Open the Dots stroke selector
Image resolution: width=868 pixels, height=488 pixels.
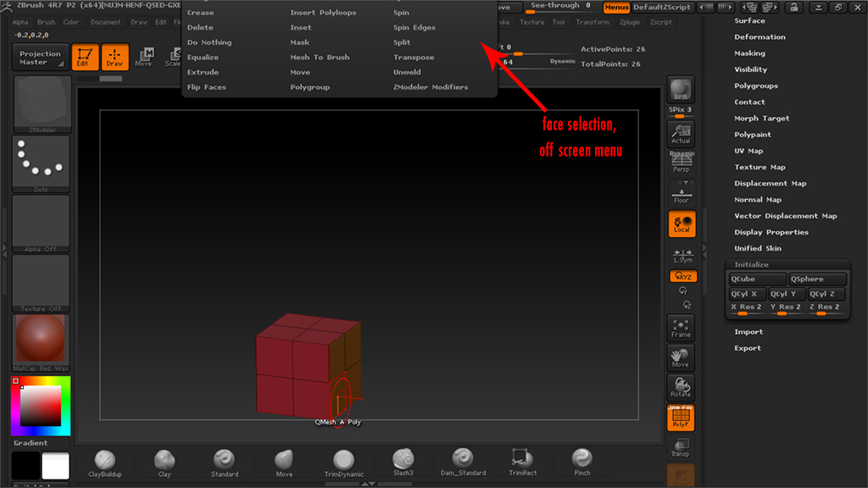pos(41,164)
